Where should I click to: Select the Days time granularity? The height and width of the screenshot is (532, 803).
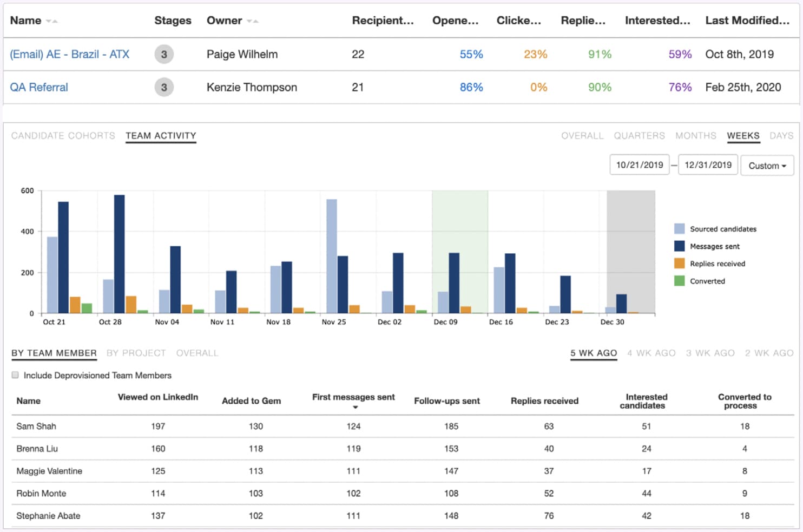point(781,135)
